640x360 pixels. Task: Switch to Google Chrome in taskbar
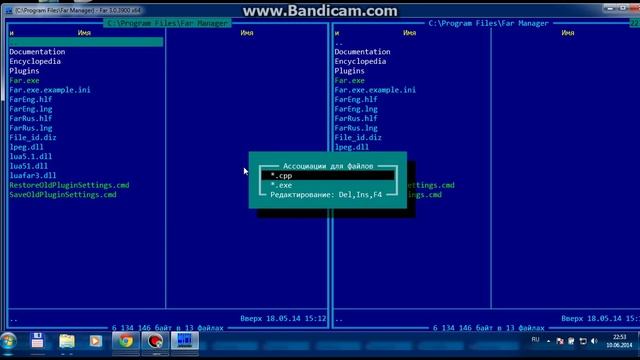126,341
